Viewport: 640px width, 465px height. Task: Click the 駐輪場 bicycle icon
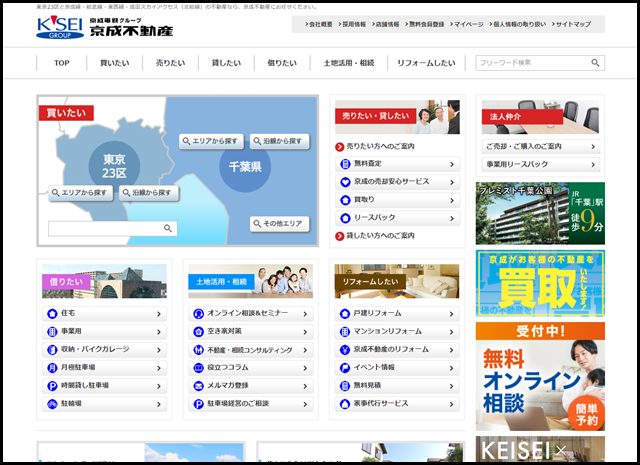52,404
